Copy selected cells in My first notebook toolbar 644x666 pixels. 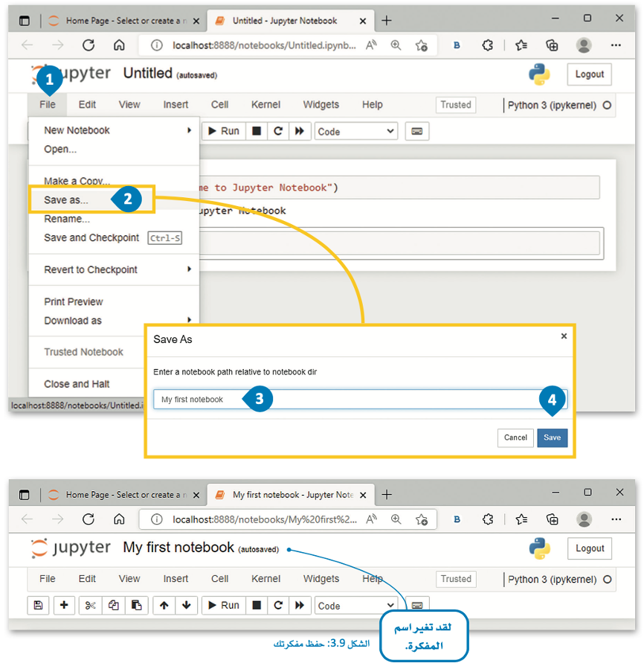(x=113, y=605)
